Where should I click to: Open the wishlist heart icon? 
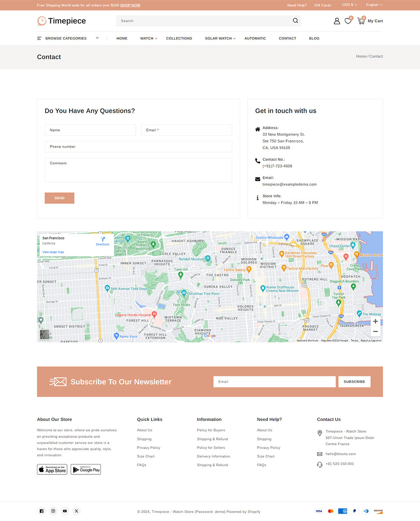click(348, 21)
